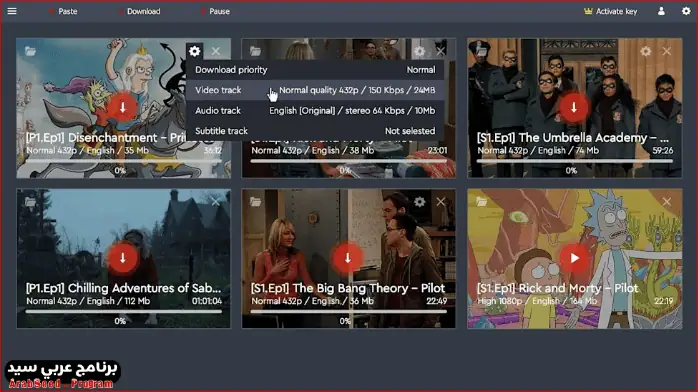Click The Umbrella Academy title

click(x=572, y=137)
